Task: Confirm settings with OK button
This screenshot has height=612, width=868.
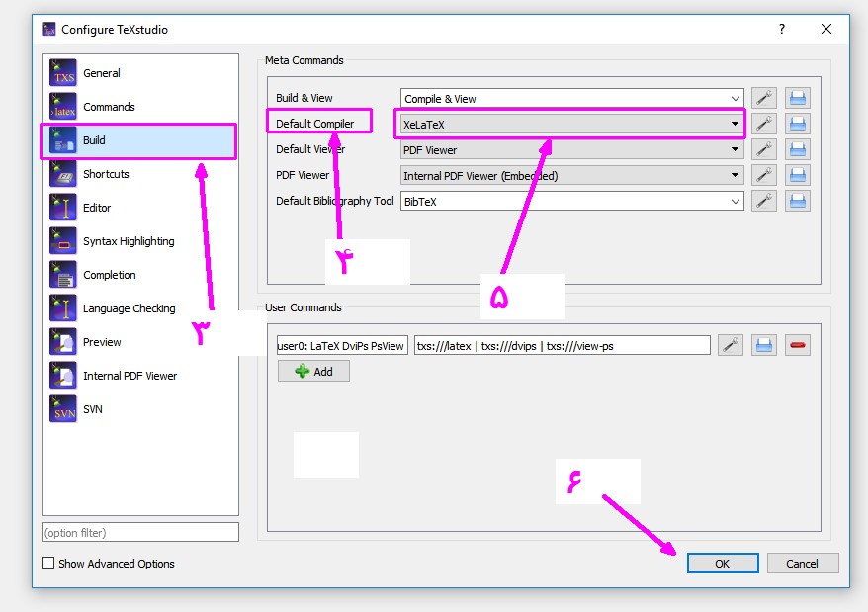Action: pyautogui.click(x=723, y=564)
